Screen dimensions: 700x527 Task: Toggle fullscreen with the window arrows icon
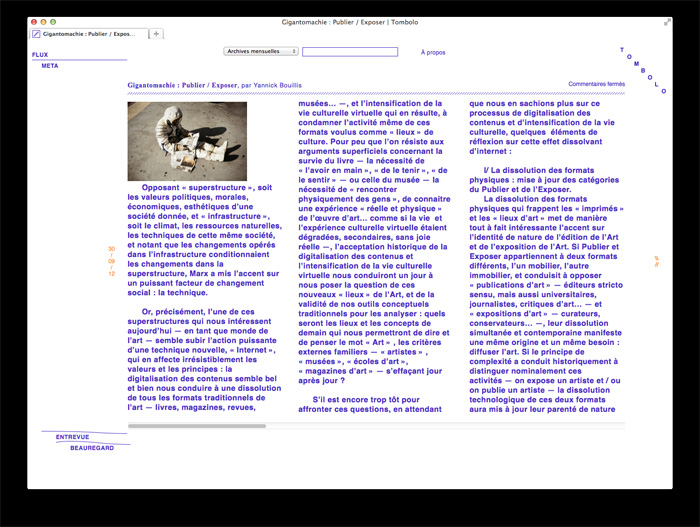pyautogui.click(x=667, y=22)
